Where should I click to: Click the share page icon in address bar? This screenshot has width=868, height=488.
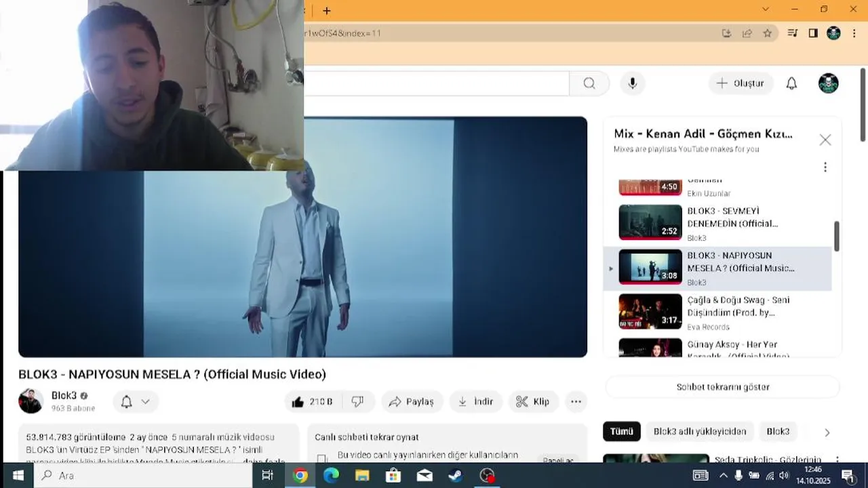[747, 33]
